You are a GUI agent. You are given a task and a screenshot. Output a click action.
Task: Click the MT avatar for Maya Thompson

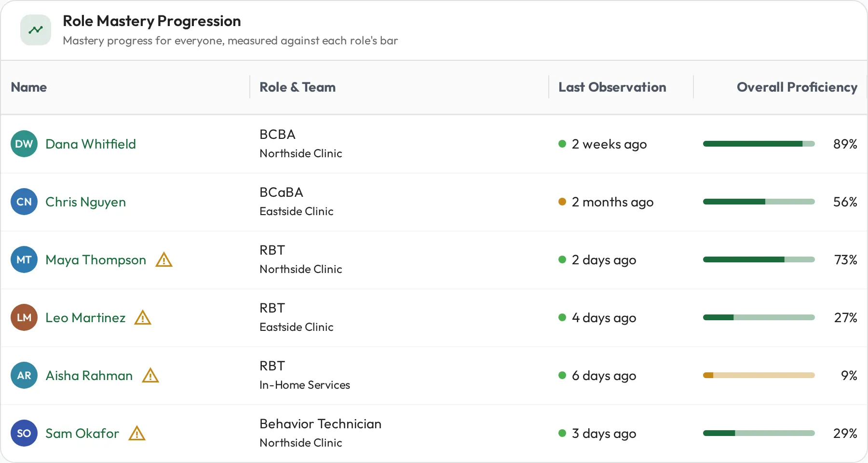[24, 259]
